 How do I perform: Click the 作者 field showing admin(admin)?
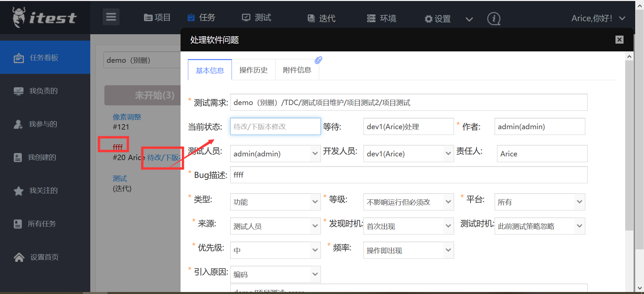point(540,127)
